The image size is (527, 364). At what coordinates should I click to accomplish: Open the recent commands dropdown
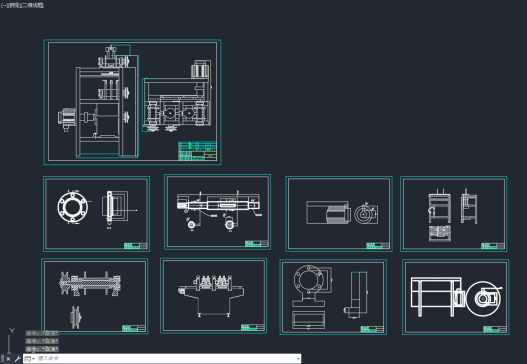click(30, 359)
